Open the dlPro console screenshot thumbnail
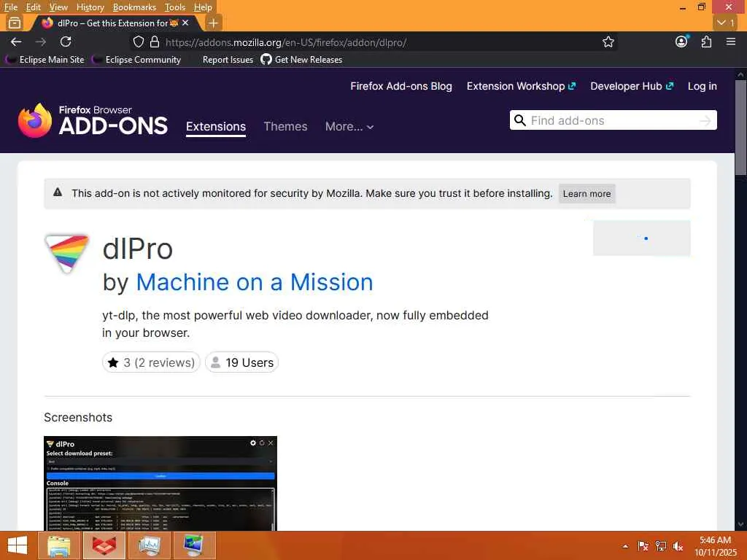 click(160, 483)
